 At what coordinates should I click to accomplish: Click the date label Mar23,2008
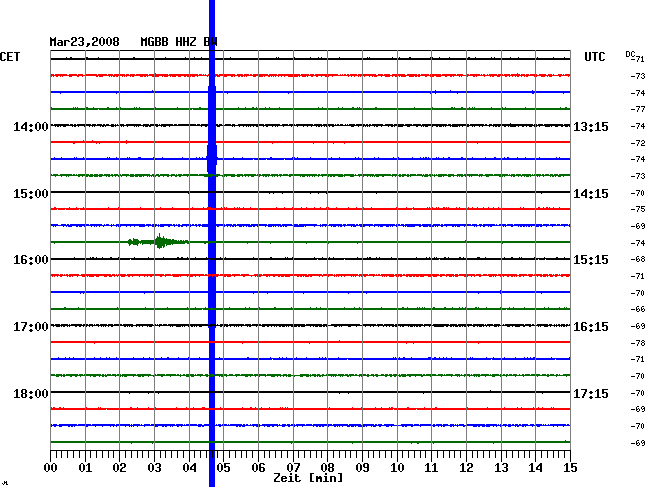point(84,42)
